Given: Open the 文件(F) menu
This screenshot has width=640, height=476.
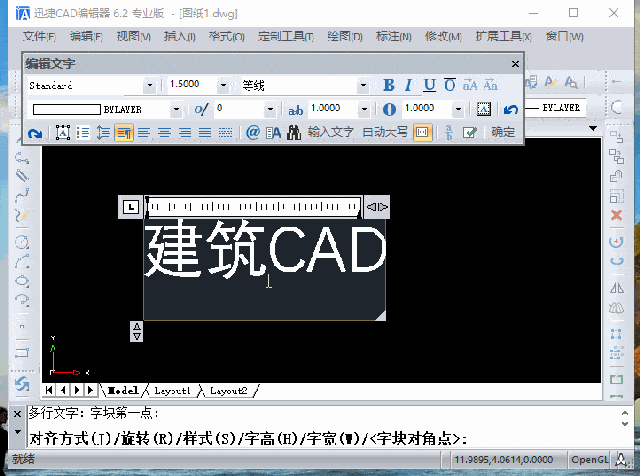Looking at the screenshot, I should (x=39, y=36).
